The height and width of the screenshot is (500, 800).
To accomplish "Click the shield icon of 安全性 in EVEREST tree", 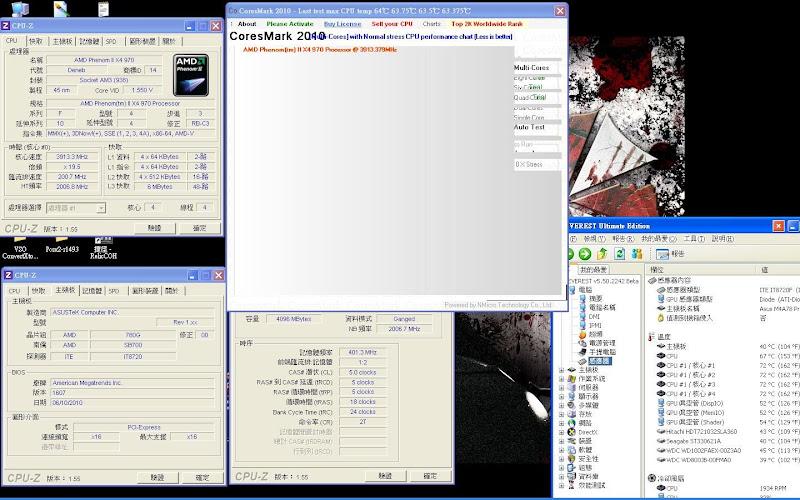I will [x=572, y=459].
